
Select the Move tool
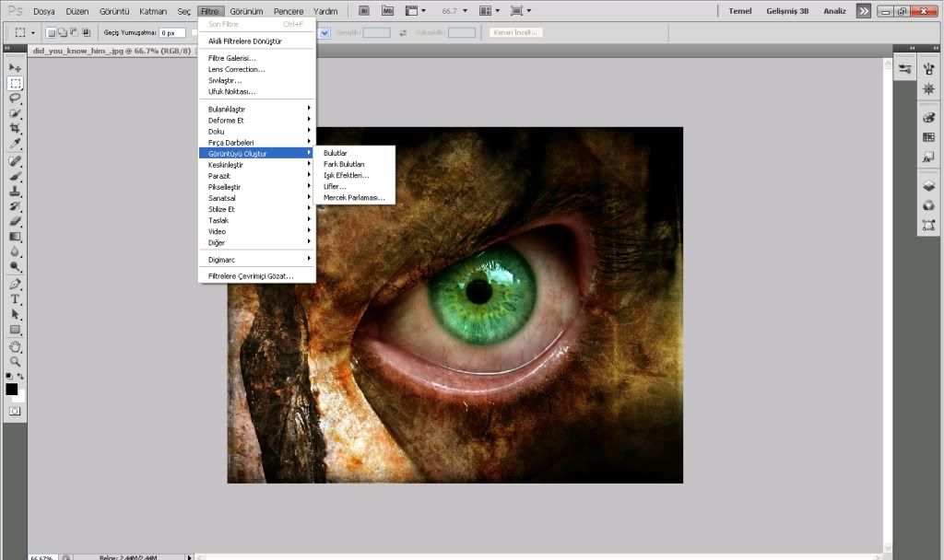pos(15,68)
